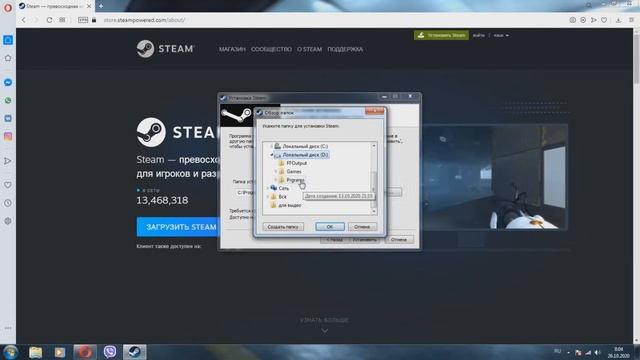The height and width of the screenshot is (360, 640).
Task: Open the Speed Dial grid button
Action: click(62, 20)
